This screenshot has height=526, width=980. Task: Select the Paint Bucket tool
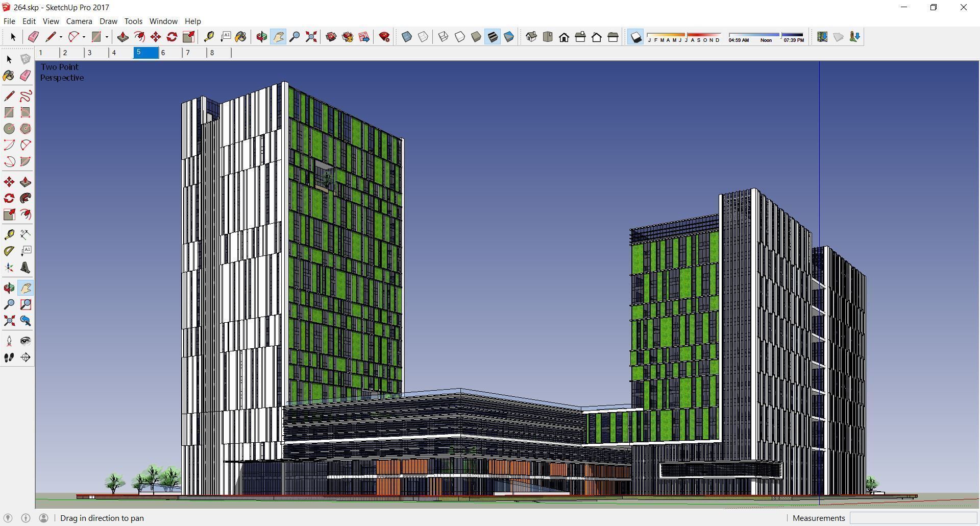pyautogui.click(x=8, y=76)
